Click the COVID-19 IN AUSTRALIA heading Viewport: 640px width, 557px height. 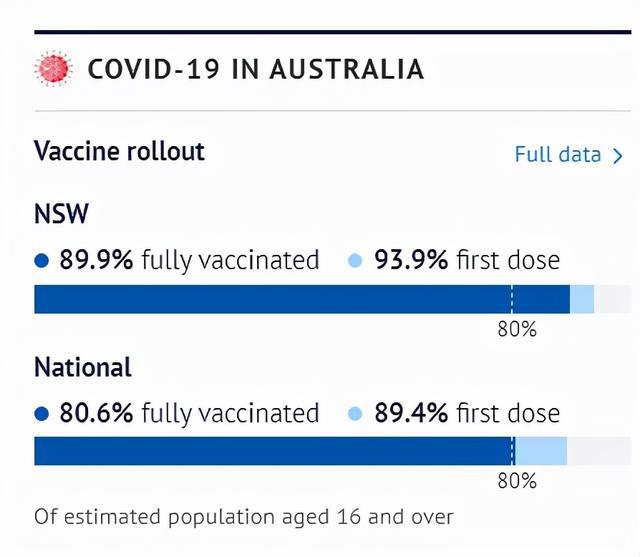point(256,69)
